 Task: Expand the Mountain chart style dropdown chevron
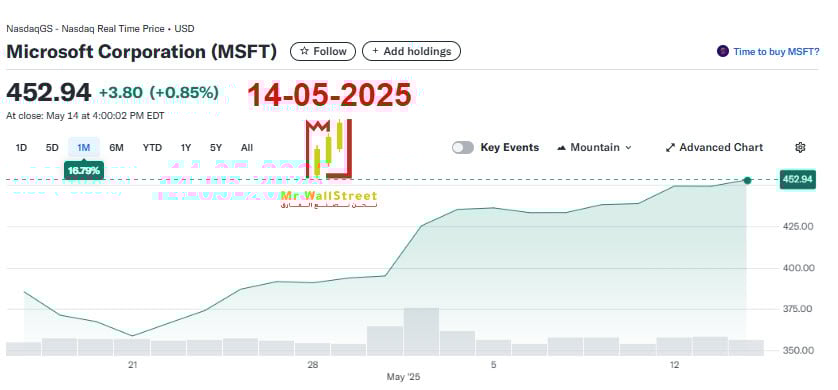(x=628, y=148)
